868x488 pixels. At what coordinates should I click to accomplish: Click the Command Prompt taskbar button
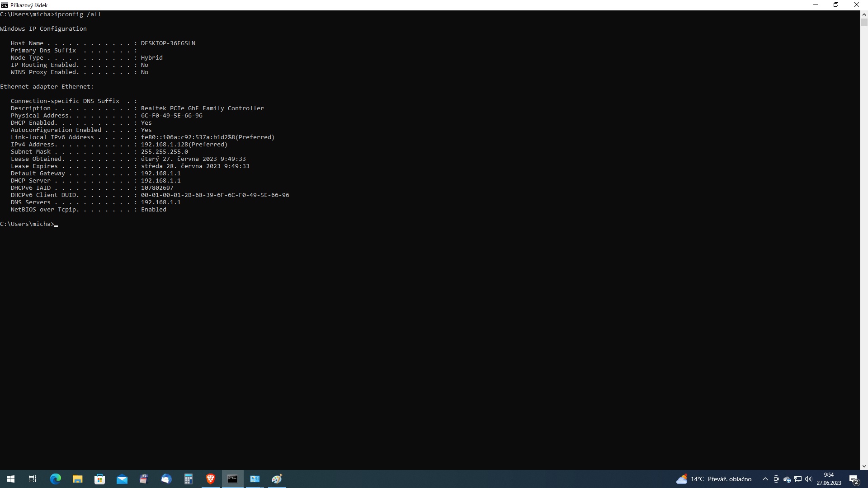pyautogui.click(x=232, y=479)
